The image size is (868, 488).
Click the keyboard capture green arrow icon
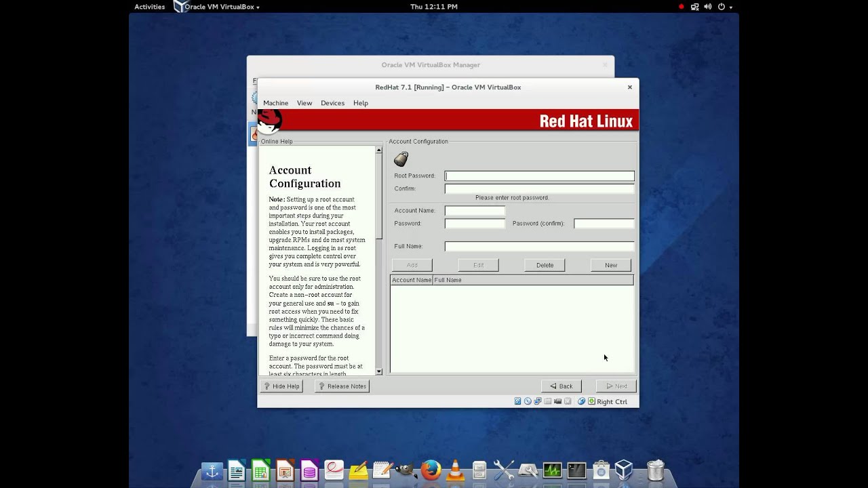click(591, 401)
